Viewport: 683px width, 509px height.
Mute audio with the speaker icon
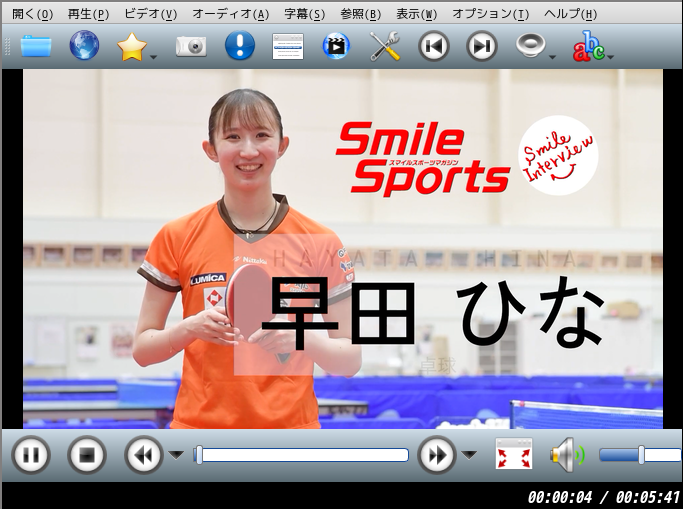pyautogui.click(x=567, y=455)
